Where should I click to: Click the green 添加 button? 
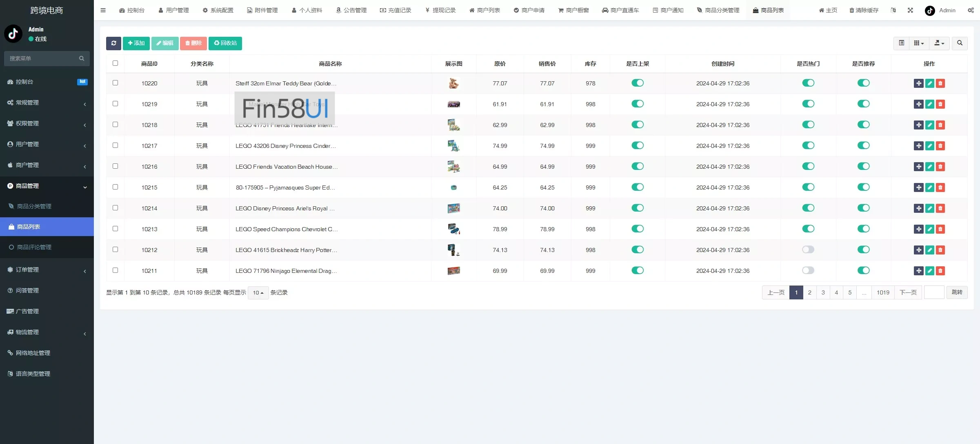pos(136,43)
